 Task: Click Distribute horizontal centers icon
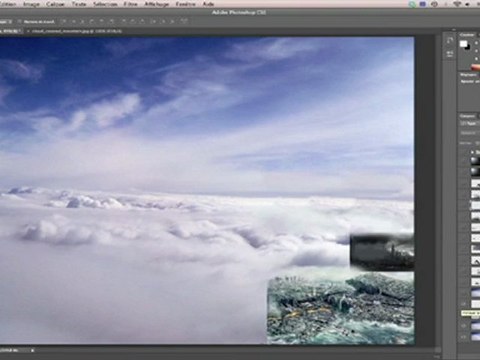coord(163,21)
